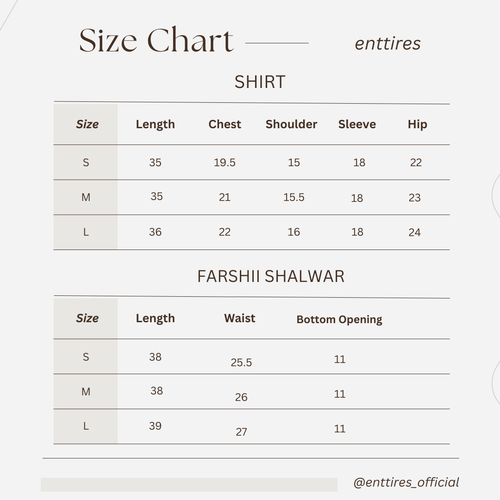This screenshot has height=500, width=500.
Task: Click the Size Chart title
Action: pyautogui.click(x=156, y=40)
